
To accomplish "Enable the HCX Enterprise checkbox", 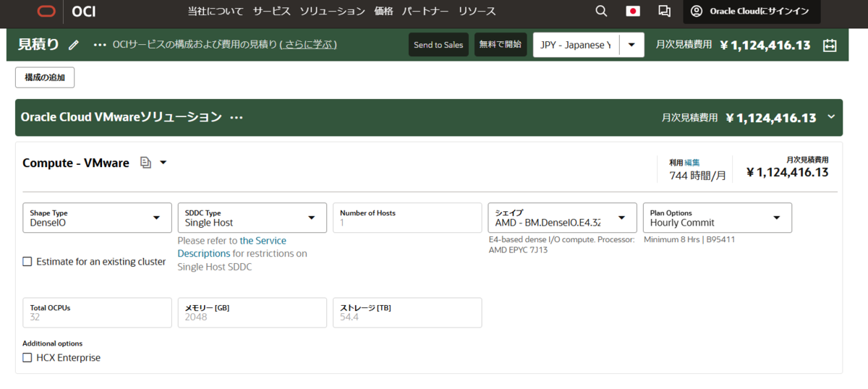I will click(x=27, y=358).
